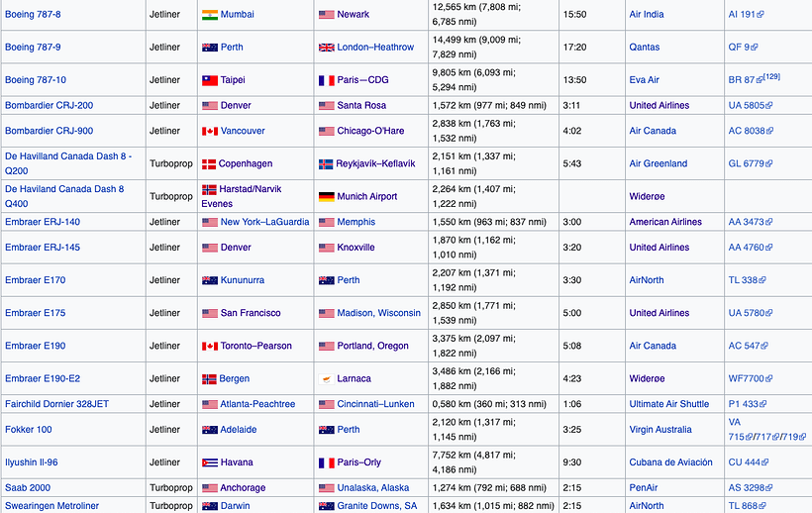The width and height of the screenshot is (812, 513).
Task: Open the Madison, Wisconsin destination link
Action: point(378,313)
